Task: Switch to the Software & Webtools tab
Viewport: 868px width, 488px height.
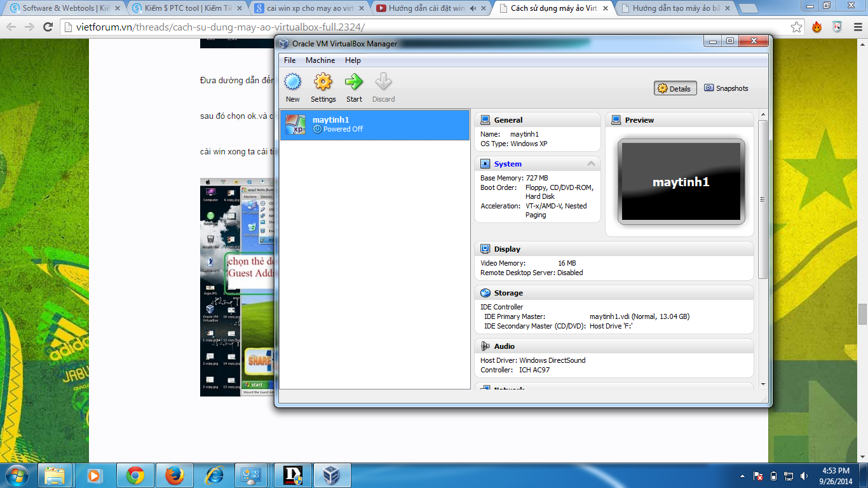Action: 63,8
